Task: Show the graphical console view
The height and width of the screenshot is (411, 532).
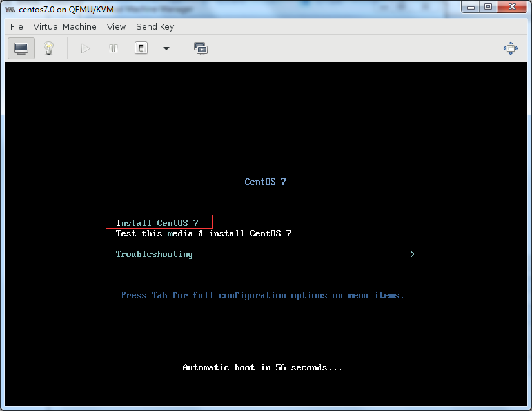Action: pos(21,48)
